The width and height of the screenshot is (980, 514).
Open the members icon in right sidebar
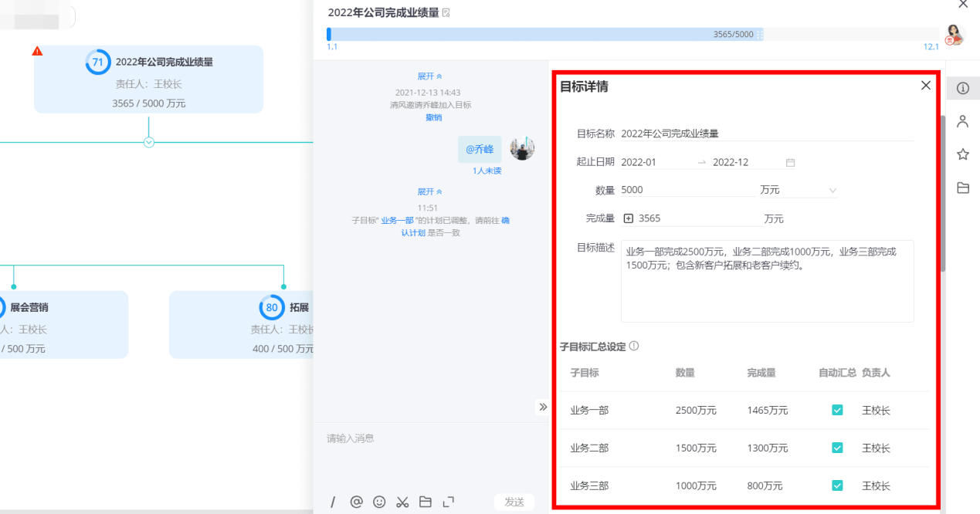(962, 121)
